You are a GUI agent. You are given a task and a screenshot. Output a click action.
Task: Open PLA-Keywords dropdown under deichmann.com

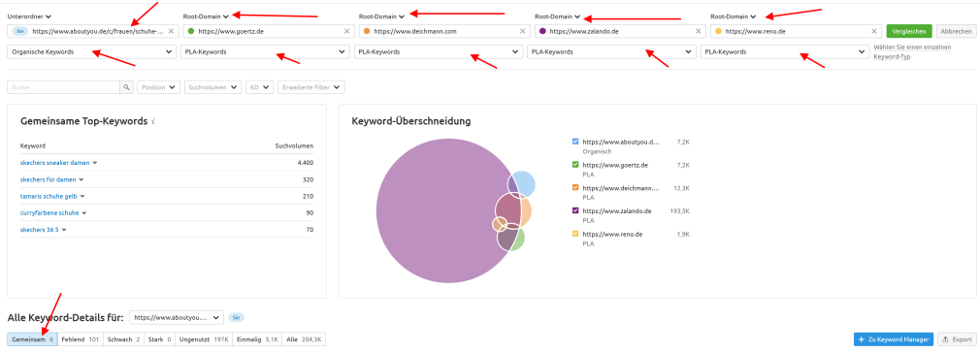[x=439, y=51]
